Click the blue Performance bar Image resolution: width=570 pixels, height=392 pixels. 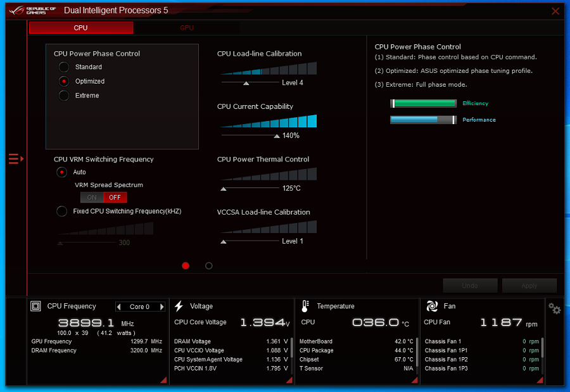(423, 120)
